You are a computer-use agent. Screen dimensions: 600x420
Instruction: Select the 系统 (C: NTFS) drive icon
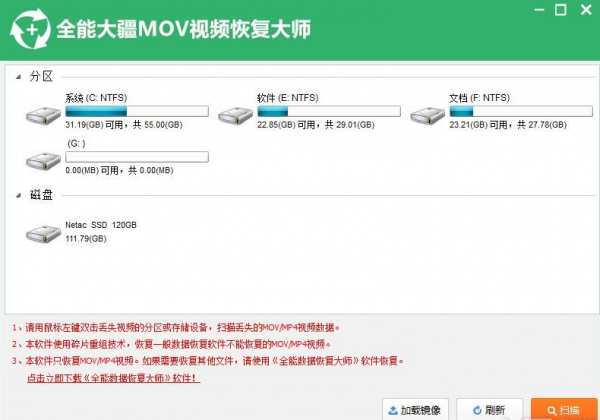pos(43,116)
